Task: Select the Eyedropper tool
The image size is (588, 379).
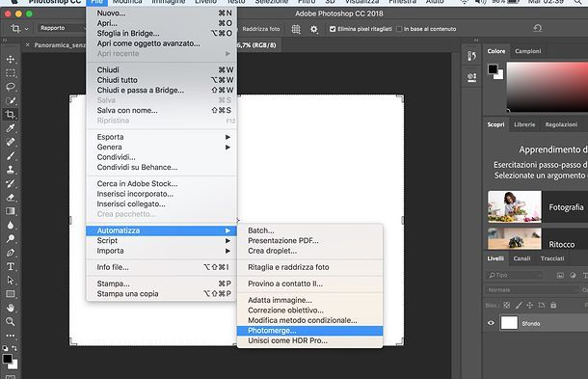Action: pos(11,128)
